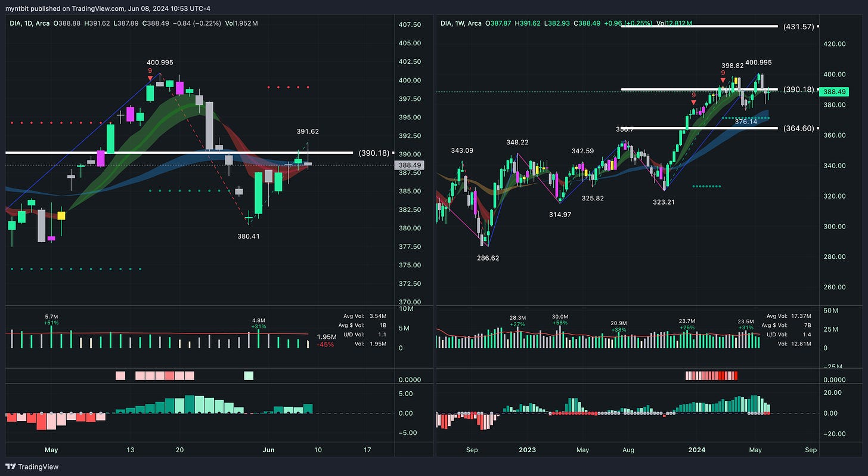Click the 391.62 label above the latest daily candle
This screenshot has width=868, height=476.
click(308, 131)
